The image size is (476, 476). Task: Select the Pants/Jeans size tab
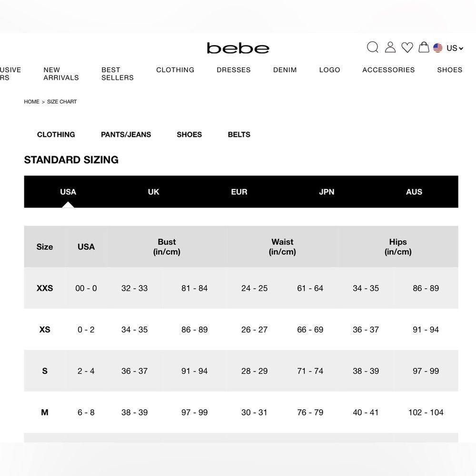point(126,135)
